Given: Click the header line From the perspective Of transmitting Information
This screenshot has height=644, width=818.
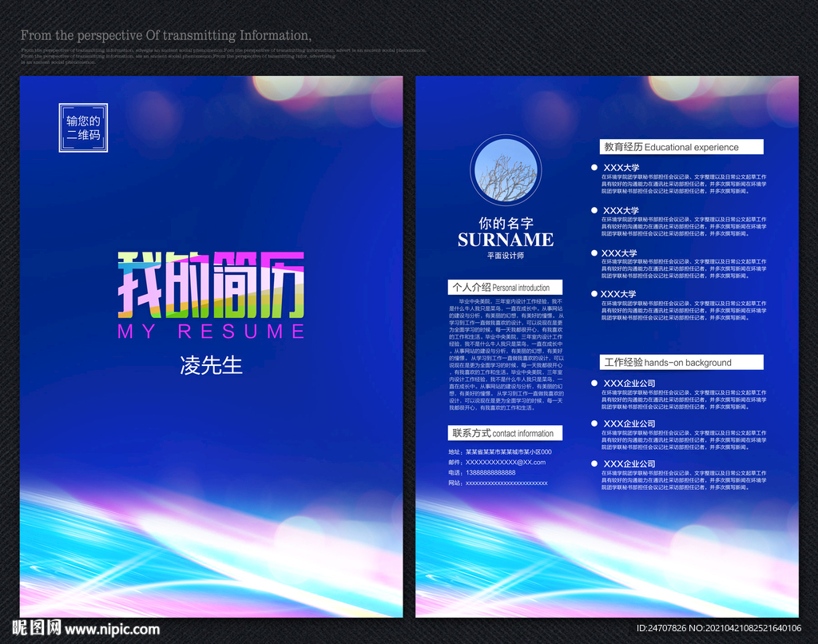Looking at the screenshot, I should [x=166, y=35].
